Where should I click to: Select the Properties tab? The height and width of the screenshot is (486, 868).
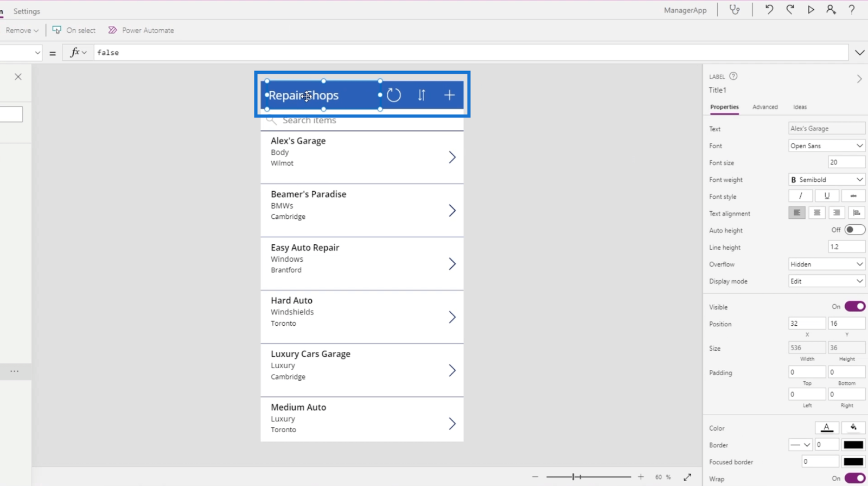pos(724,107)
